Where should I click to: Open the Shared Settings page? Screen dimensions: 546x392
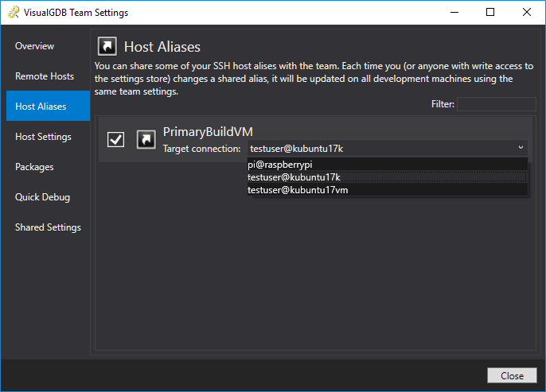point(48,227)
